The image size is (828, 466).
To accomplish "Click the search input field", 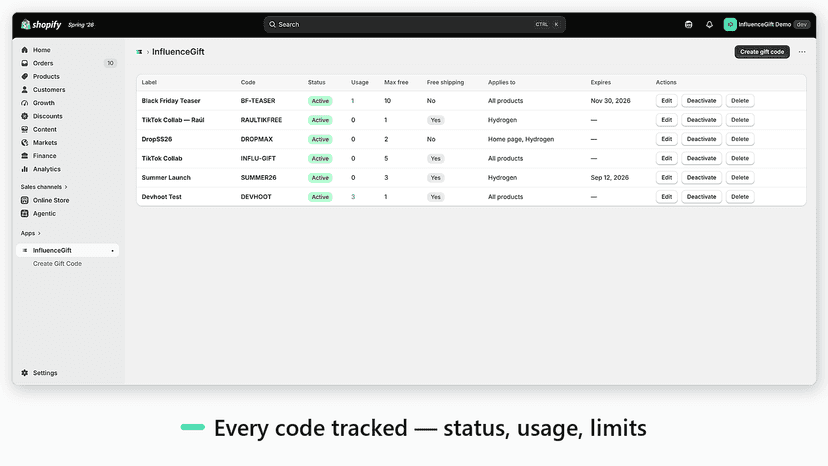I will click(x=415, y=24).
